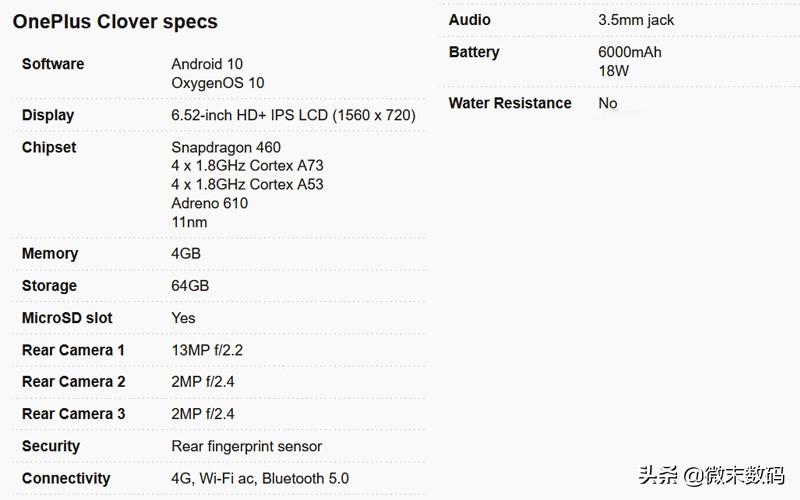Click the "Rear fingerprint sensor" text
The width and height of the screenshot is (800, 500).
[x=246, y=446]
